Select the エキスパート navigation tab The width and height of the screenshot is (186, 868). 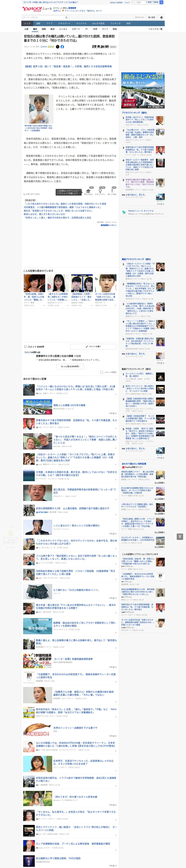click(x=64, y=23)
